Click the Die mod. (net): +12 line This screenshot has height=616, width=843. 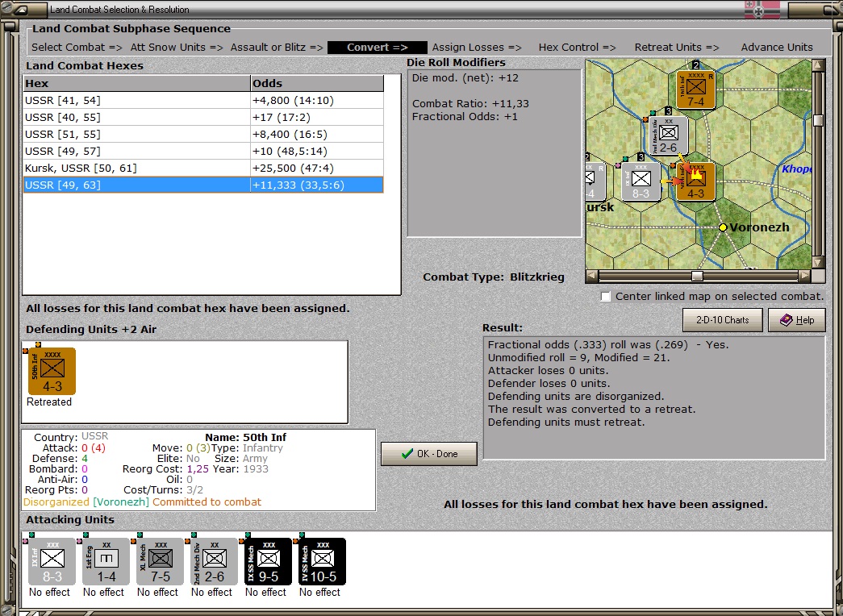click(x=465, y=78)
